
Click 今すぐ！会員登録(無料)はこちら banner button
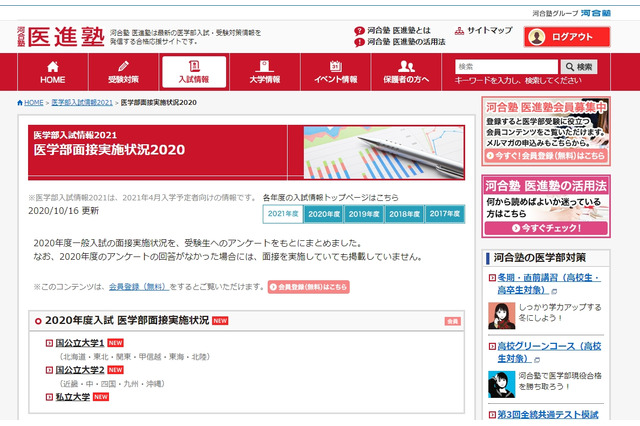(546, 156)
